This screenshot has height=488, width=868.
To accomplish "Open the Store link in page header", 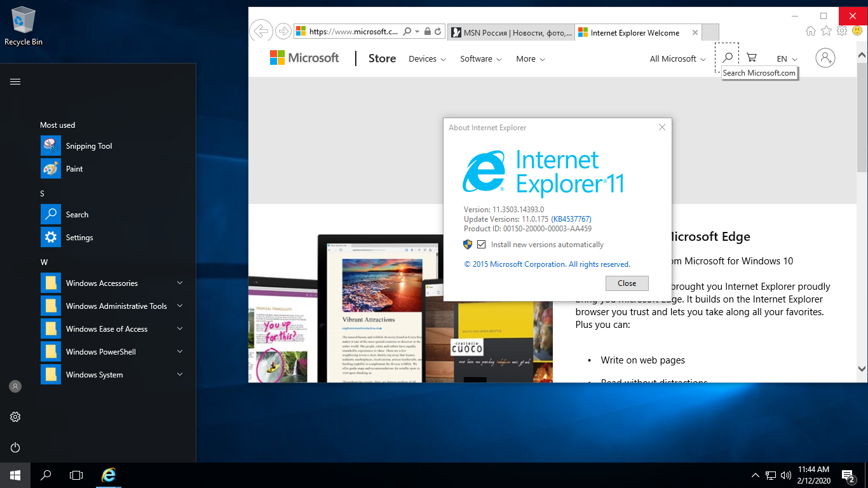I will (x=382, y=58).
